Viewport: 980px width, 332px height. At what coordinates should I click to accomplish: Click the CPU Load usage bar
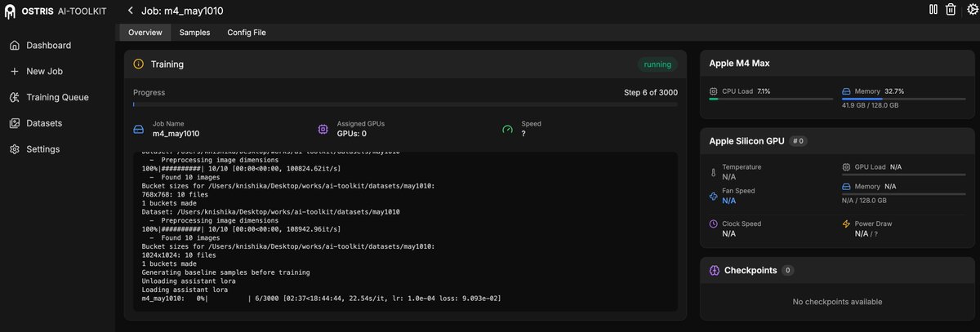point(771,99)
